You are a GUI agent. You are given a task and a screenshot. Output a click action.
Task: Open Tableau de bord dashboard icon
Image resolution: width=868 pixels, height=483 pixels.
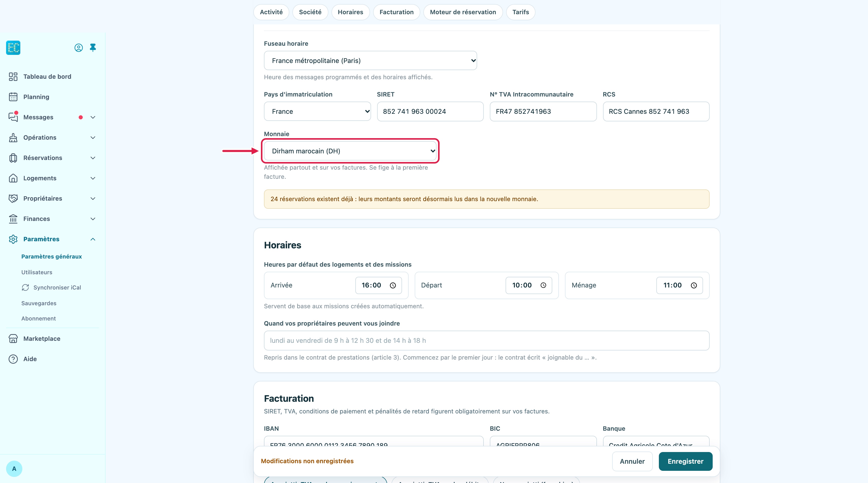(x=13, y=76)
